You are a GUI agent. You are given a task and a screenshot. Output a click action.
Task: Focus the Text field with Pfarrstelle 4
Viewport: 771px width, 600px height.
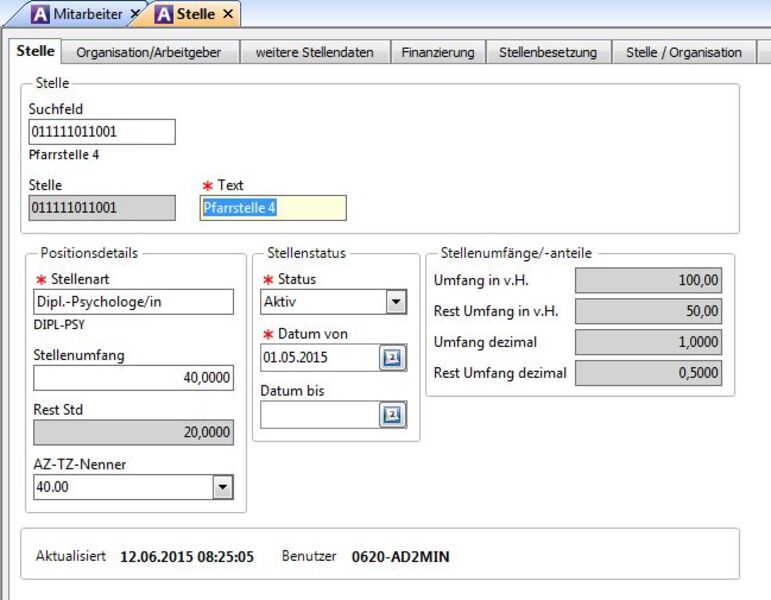point(273,208)
